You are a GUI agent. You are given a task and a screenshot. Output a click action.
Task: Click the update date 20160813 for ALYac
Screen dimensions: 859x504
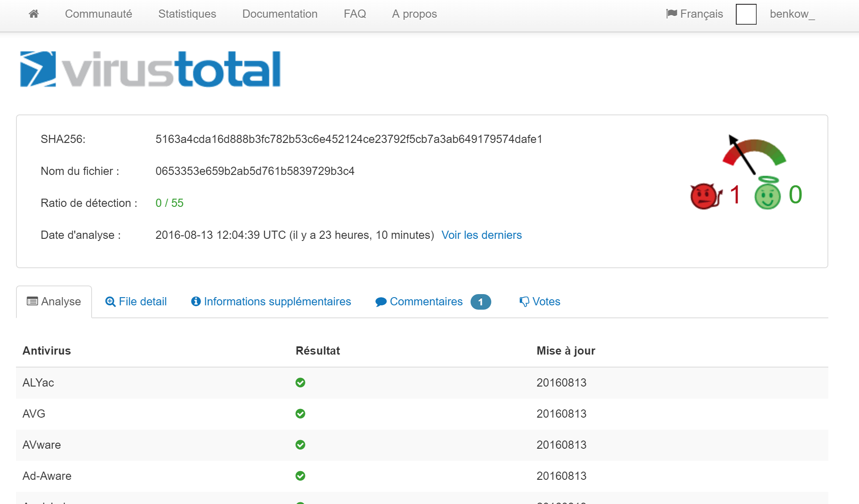click(561, 383)
